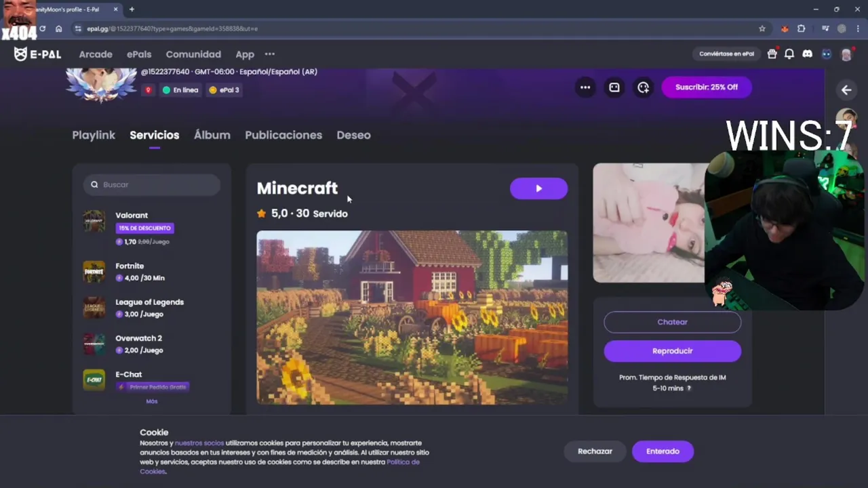Click the follow add-face icon button
Screen dimensions: 868x488
click(644, 87)
